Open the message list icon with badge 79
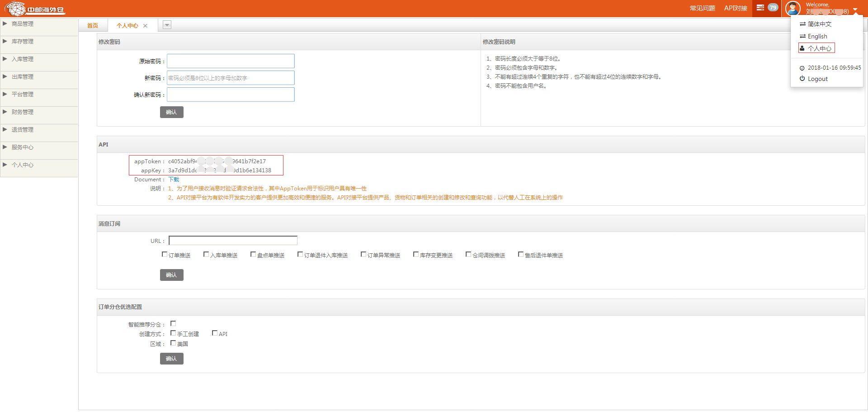 pyautogui.click(x=760, y=8)
